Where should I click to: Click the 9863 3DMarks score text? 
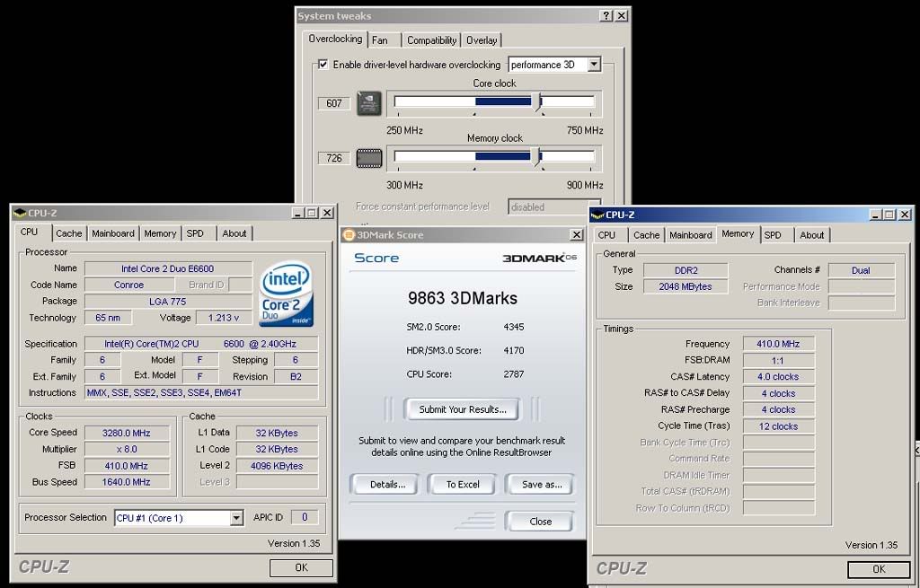tap(463, 298)
